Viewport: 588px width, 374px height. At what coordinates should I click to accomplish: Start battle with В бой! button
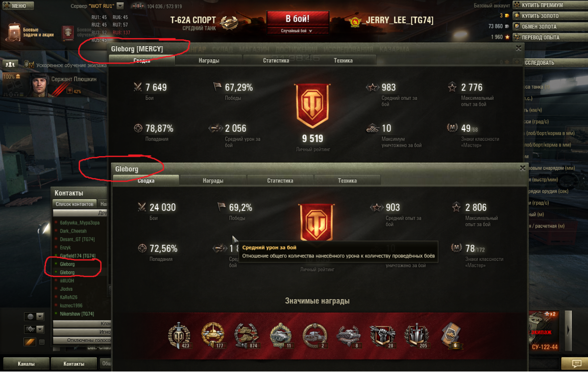(297, 19)
